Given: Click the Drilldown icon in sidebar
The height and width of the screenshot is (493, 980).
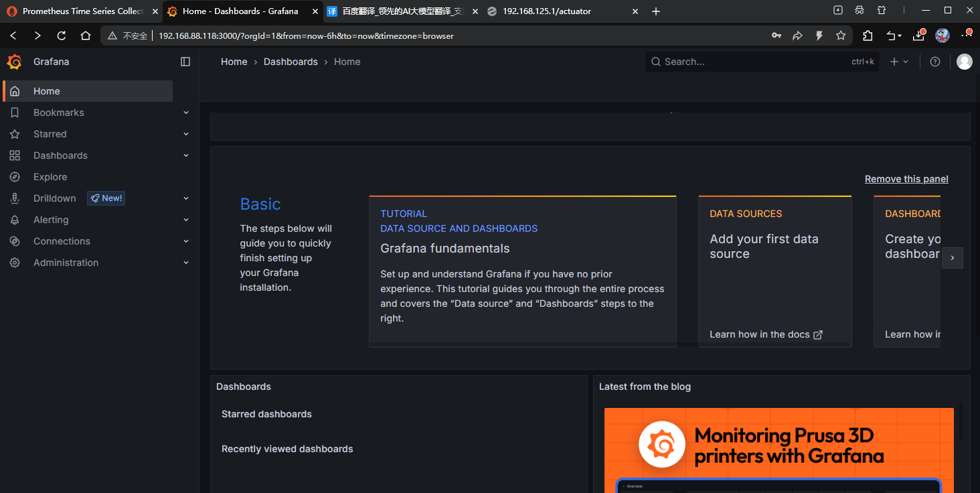Looking at the screenshot, I should click(x=15, y=198).
